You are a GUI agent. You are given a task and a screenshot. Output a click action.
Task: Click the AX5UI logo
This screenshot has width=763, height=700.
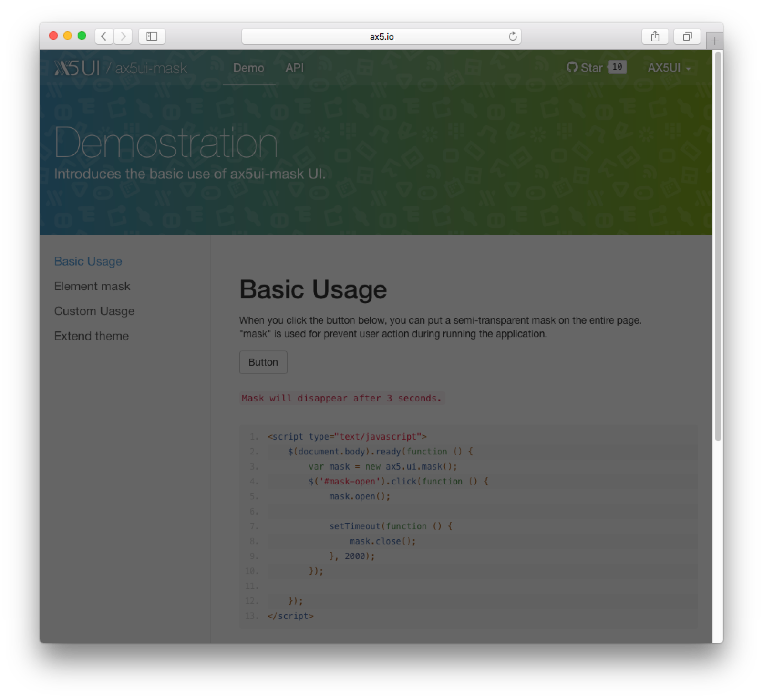77,68
